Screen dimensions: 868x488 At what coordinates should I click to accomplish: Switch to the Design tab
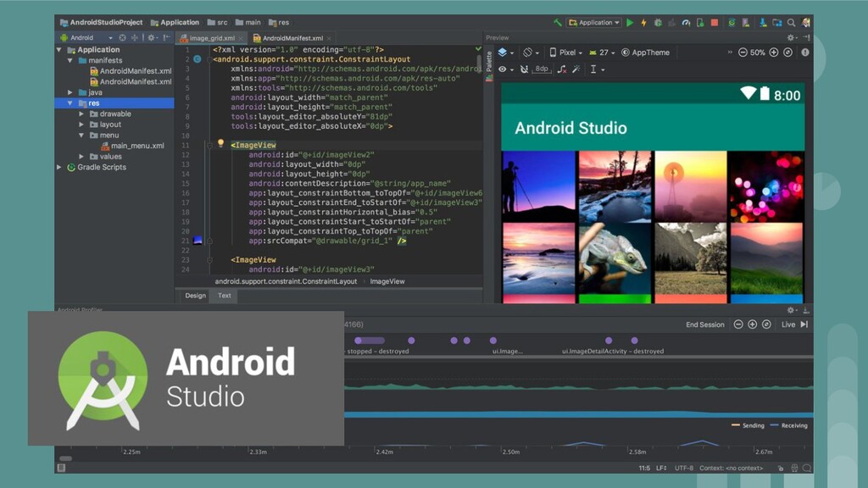(x=195, y=296)
